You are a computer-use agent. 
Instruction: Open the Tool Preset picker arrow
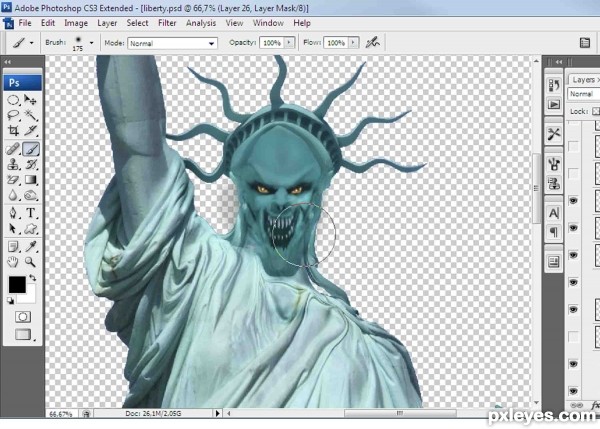coord(31,43)
